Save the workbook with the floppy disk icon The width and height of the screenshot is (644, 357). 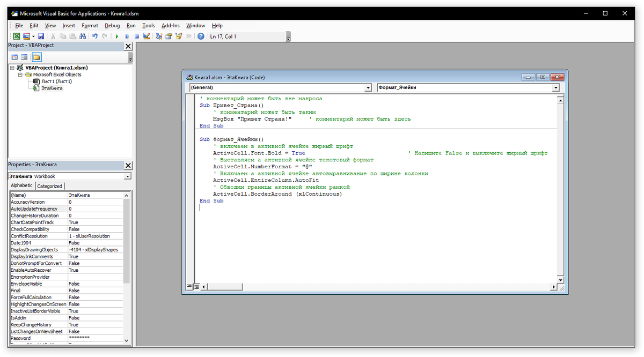point(41,36)
